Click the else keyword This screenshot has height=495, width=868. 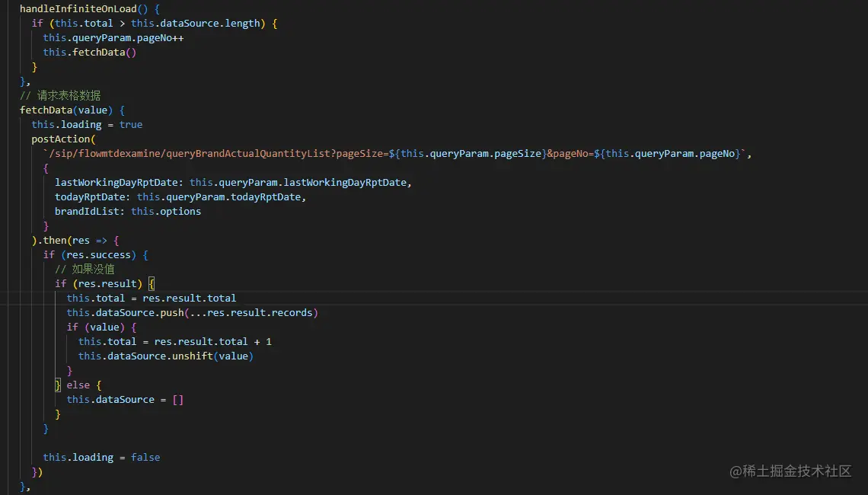(78, 385)
